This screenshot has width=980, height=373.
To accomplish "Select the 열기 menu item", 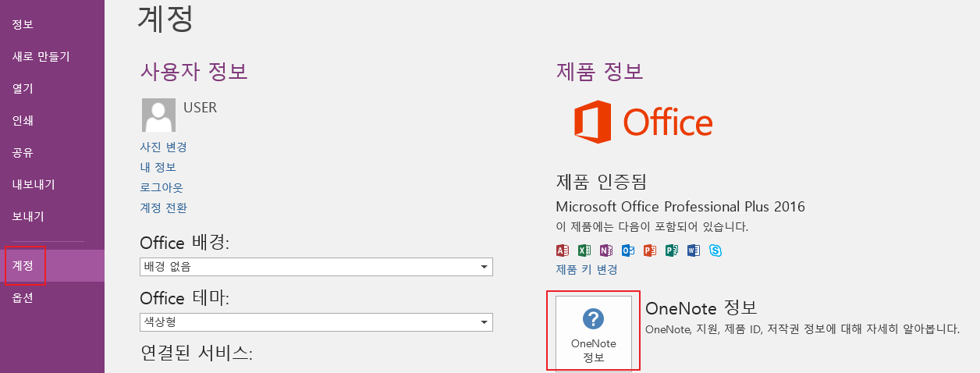I will click(x=52, y=88).
